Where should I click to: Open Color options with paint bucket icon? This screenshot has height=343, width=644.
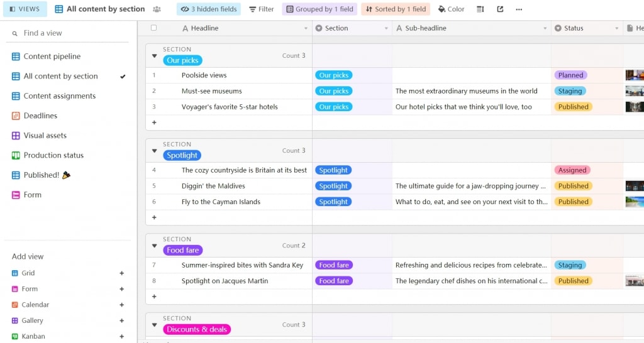(451, 9)
